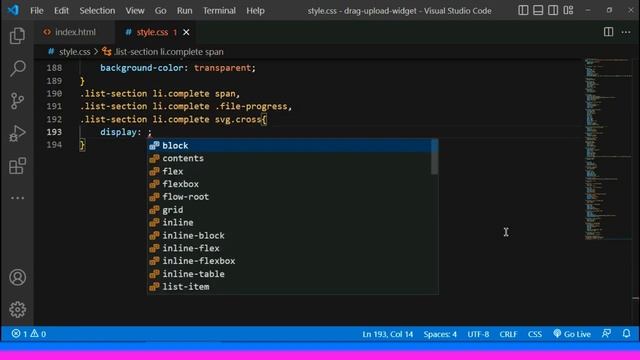The width and height of the screenshot is (640, 360).
Task: Open Run and Debug view
Action: tap(17, 133)
